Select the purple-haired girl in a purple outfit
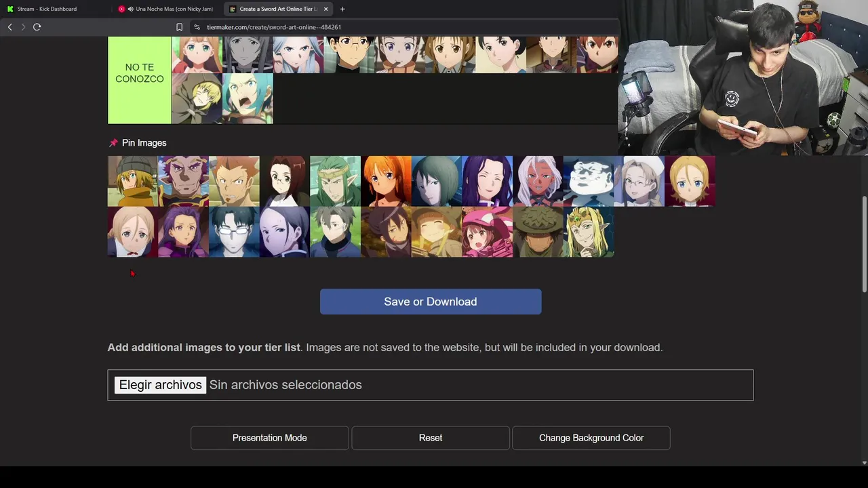Screen dimensions: 868x488 click(x=183, y=232)
